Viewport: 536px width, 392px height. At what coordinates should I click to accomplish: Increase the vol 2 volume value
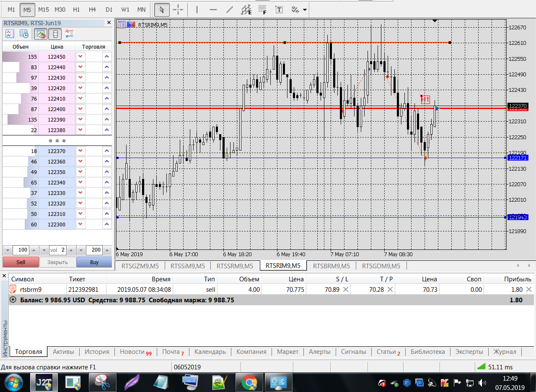[x=71, y=250]
